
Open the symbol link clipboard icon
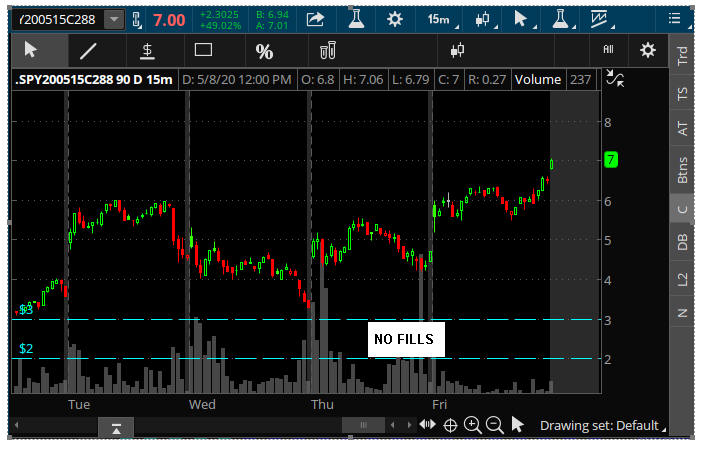137,20
